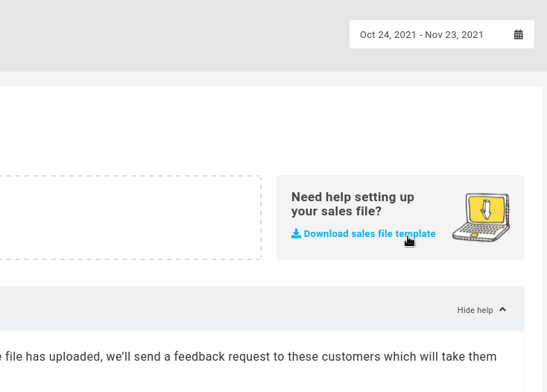Click the gray sales file help card
547x392 pixels.
point(400,218)
